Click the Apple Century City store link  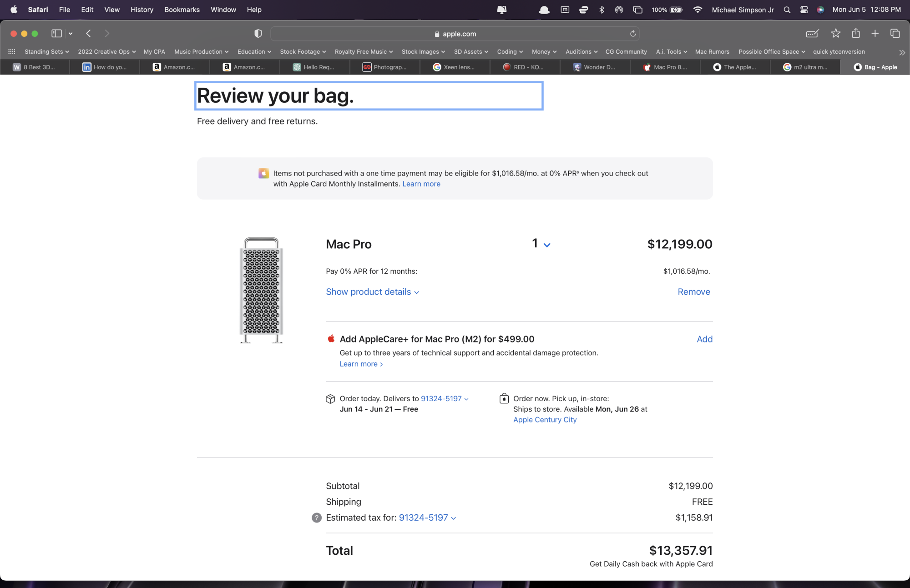pos(545,420)
